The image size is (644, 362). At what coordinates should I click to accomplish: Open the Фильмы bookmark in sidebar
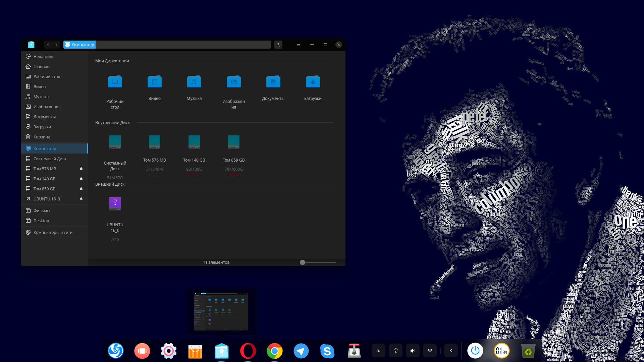pyautogui.click(x=55, y=210)
